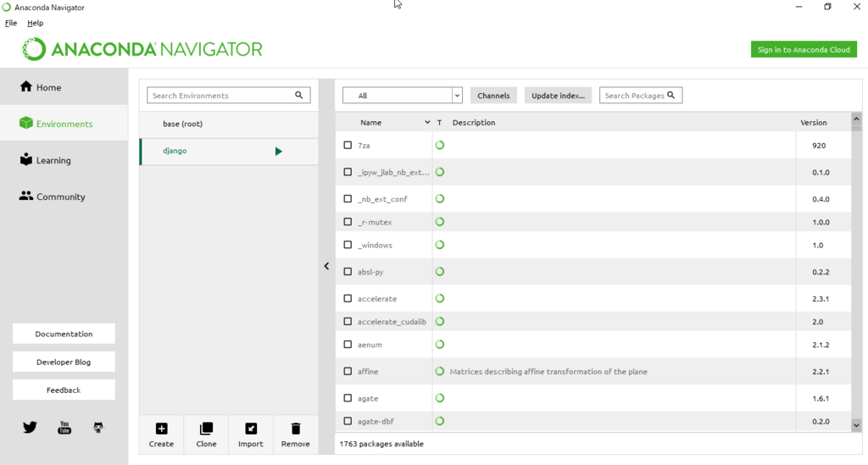Click search magnifier in Search Environments
This screenshot has width=868, height=465.
299,95
